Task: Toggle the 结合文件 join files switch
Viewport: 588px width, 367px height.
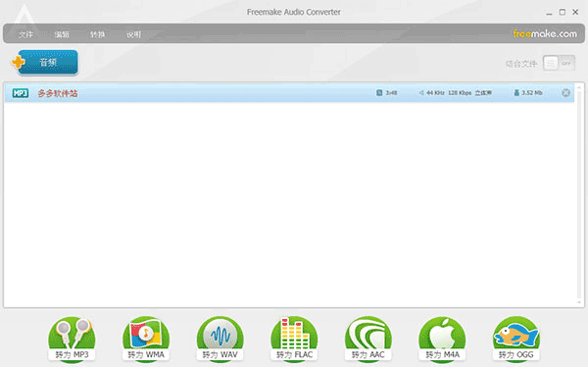Action: point(559,64)
